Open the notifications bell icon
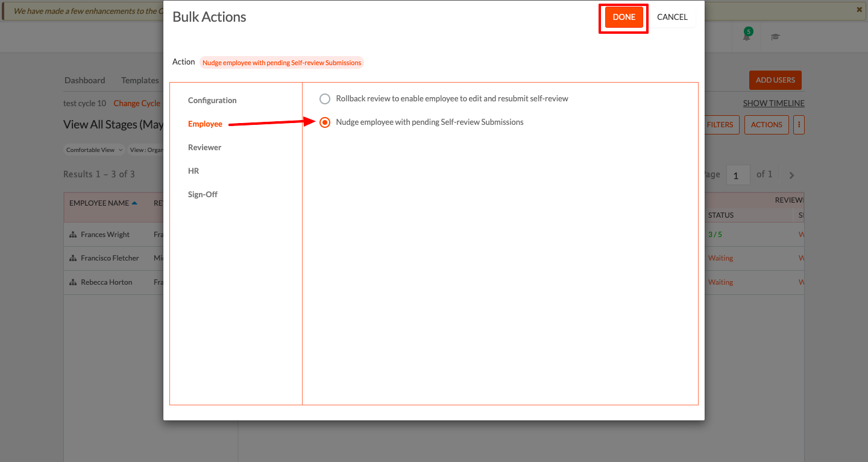This screenshot has width=868, height=462. coord(747,36)
